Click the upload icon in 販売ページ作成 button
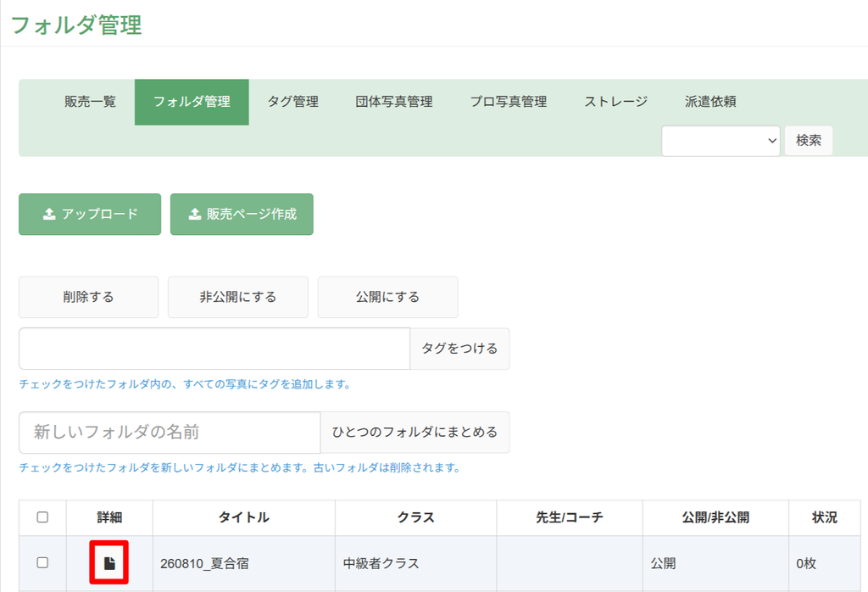Screen dimensions: 868x592 pyautogui.click(x=195, y=214)
